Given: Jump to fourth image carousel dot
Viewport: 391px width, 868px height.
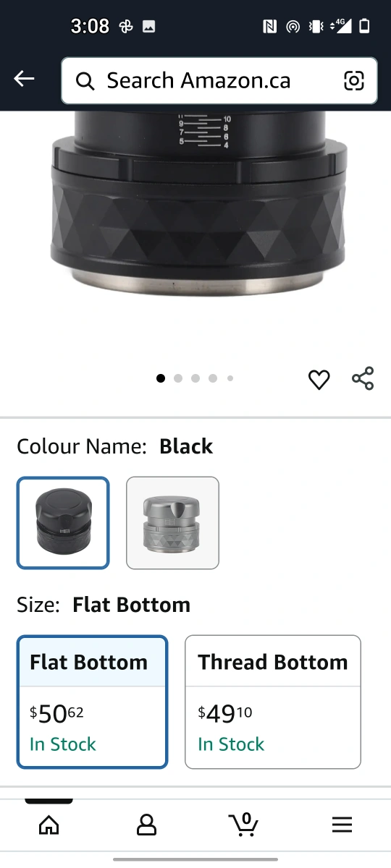Looking at the screenshot, I should [x=213, y=378].
